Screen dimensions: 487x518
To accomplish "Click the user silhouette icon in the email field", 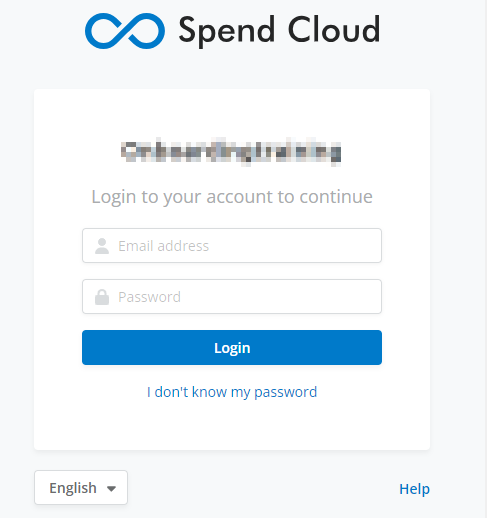I will (x=102, y=246).
